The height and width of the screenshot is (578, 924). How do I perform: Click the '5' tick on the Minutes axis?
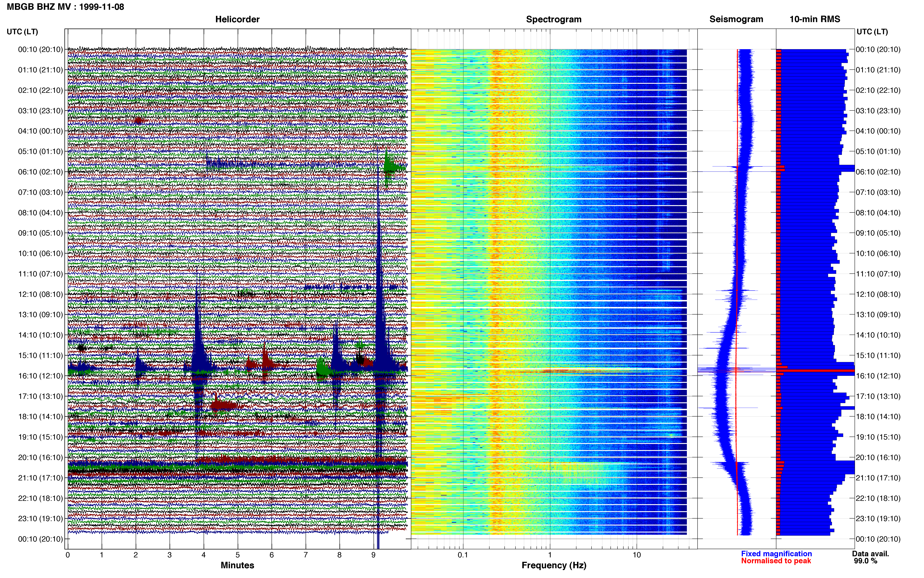tap(238, 555)
